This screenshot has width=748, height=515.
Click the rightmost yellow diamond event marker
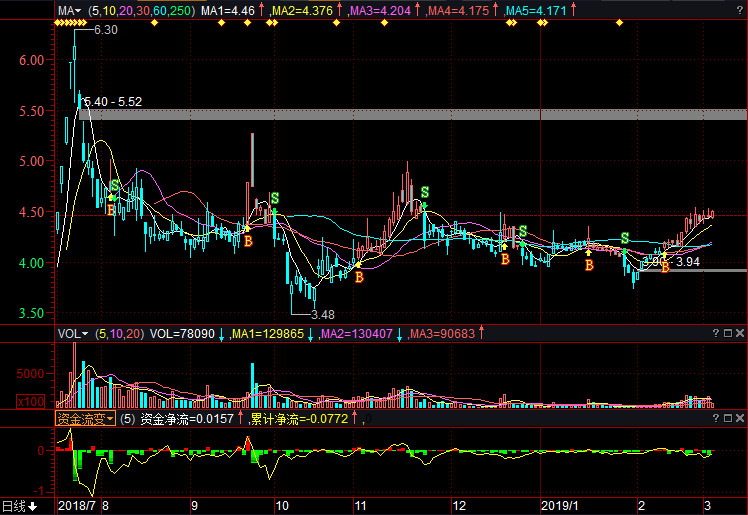click(619, 23)
